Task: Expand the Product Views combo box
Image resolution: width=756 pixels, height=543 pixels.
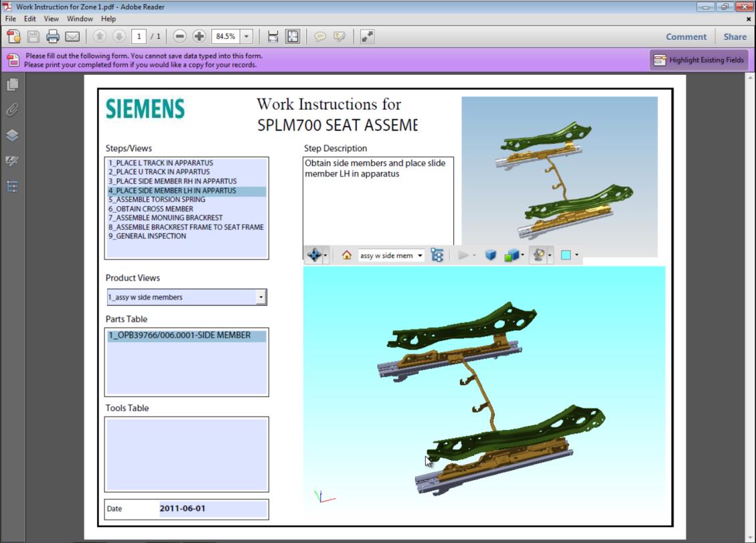Action: tap(261, 297)
